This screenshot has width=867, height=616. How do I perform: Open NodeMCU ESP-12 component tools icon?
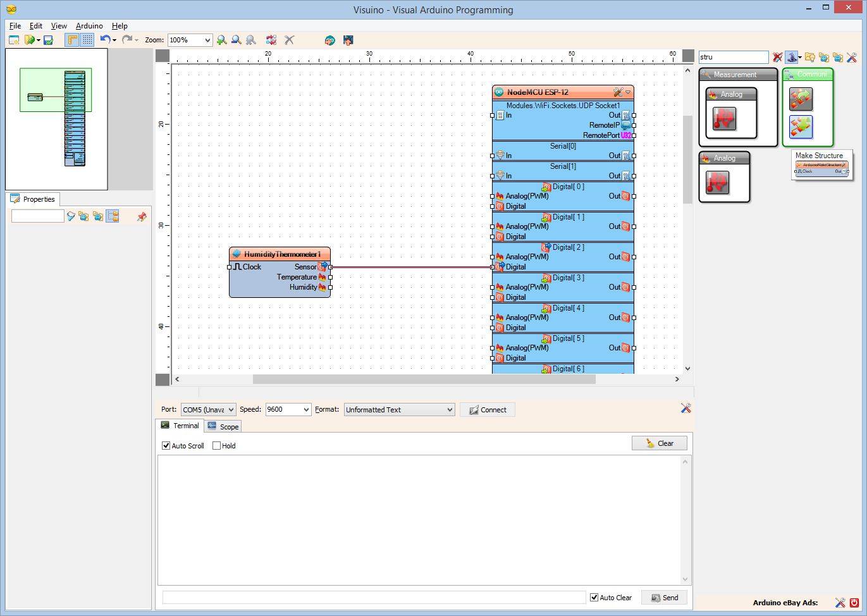[x=618, y=92]
